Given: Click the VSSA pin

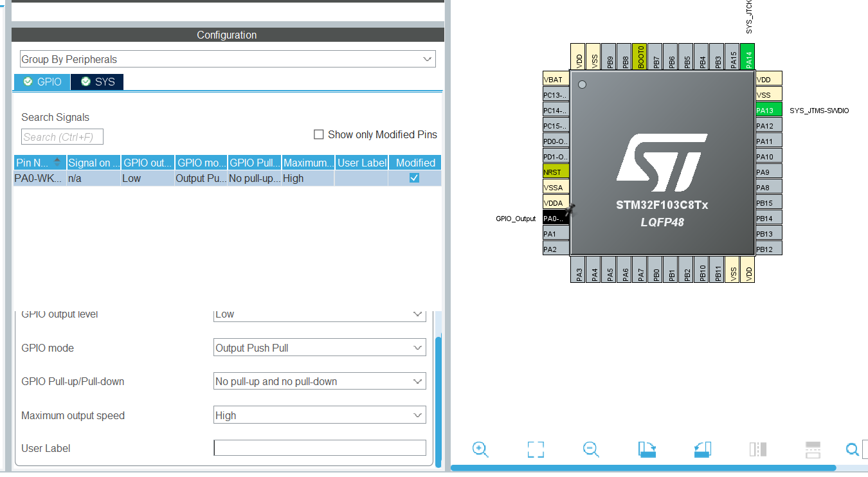Looking at the screenshot, I should (x=556, y=188).
